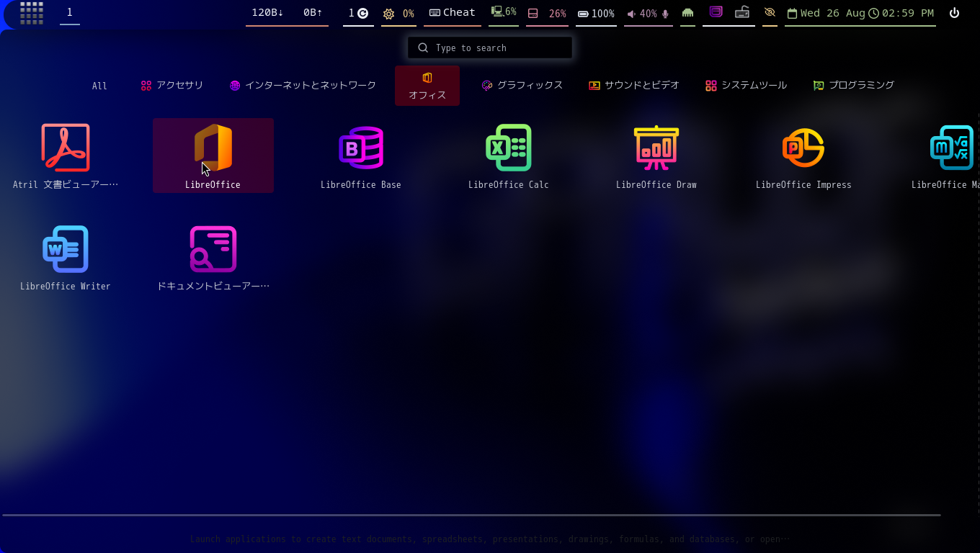Open the ドキュメントビューアー app
This screenshot has height=553, width=980.
point(213,257)
